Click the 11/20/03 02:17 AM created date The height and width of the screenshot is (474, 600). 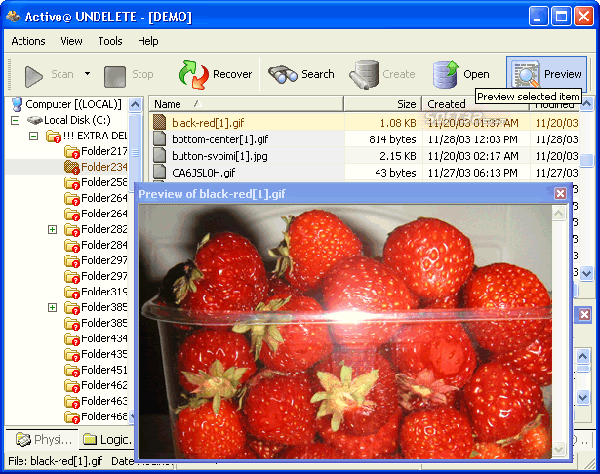473,156
